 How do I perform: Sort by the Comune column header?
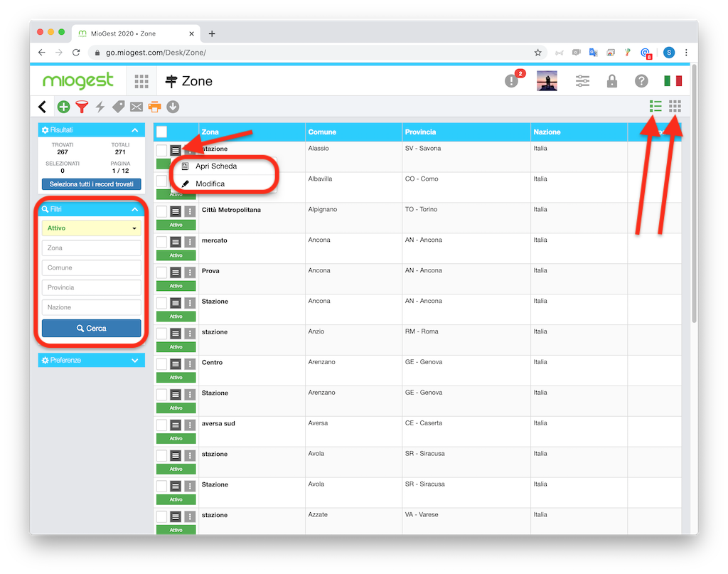pyautogui.click(x=322, y=132)
